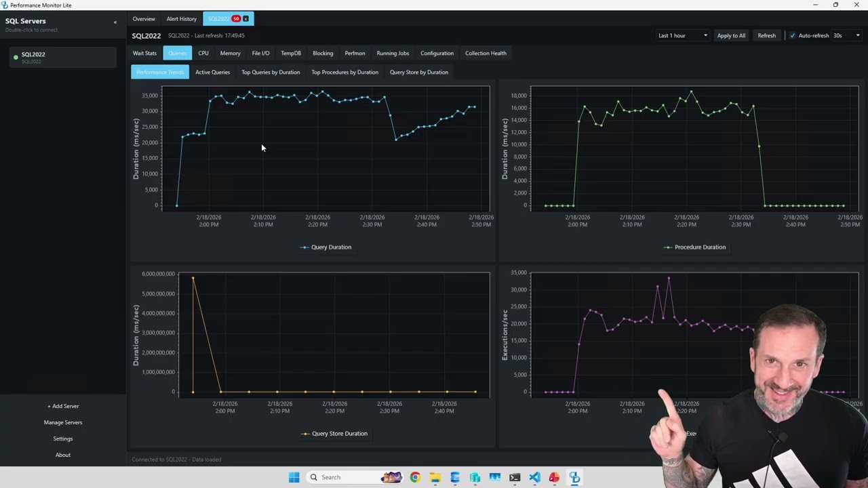Open the Collection Health tab
The height and width of the screenshot is (488, 868).
(486, 53)
